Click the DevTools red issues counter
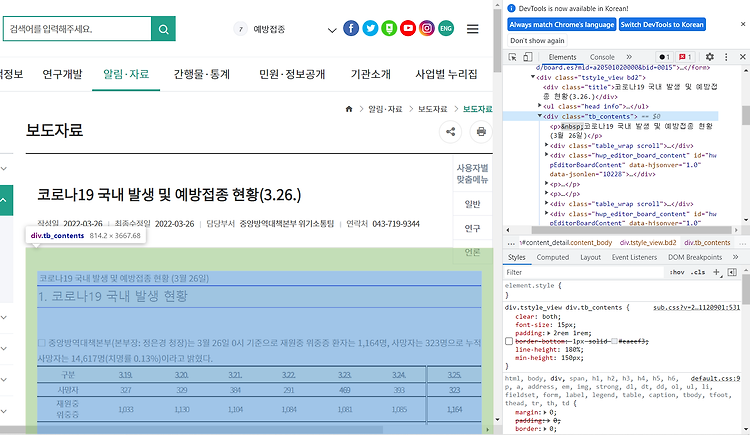This screenshot has height=435, width=750. (685, 57)
